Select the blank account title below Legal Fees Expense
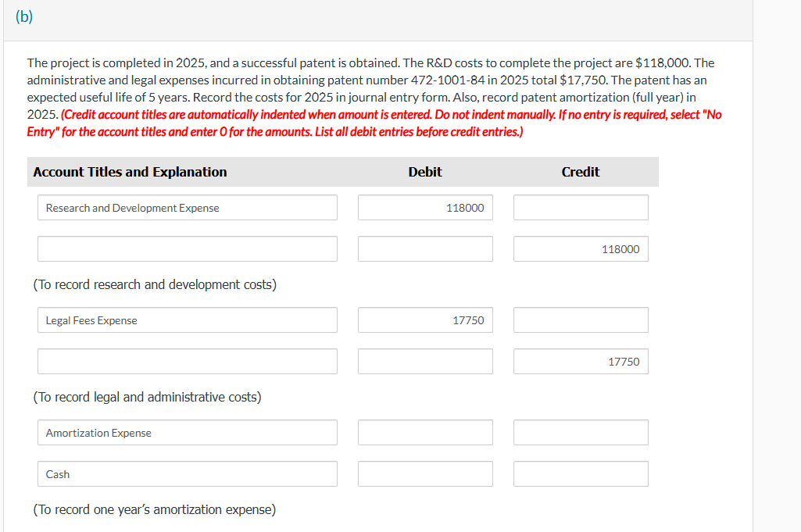Image resolution: width=801 pixels, height=532 pixels. (x=187, y=361)
